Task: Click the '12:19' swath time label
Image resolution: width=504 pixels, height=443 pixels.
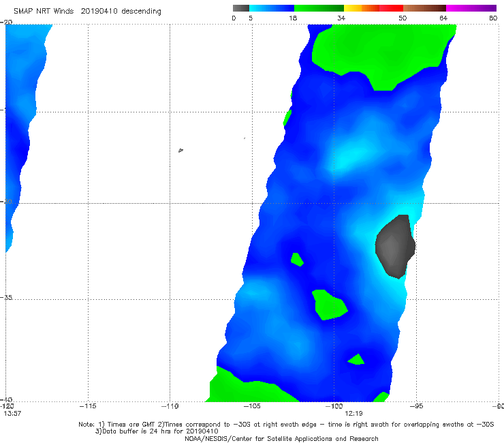Action: (353, 414)
